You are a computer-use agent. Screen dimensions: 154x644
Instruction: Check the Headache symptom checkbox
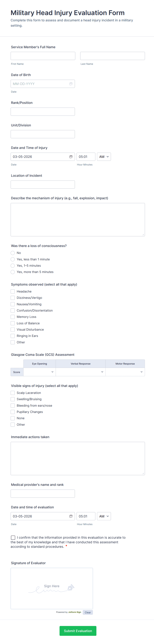[12, 291]
